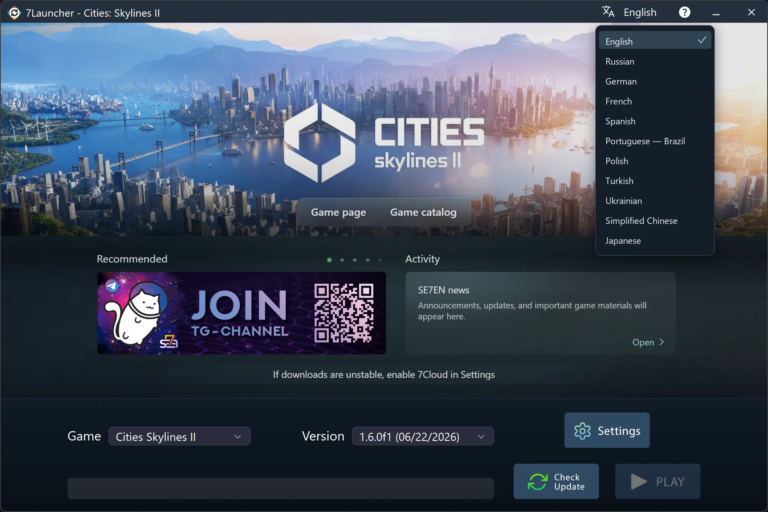Click the chevron arrow next to Open
Viewport: 768px width, 512px height.
pos(662,342)
